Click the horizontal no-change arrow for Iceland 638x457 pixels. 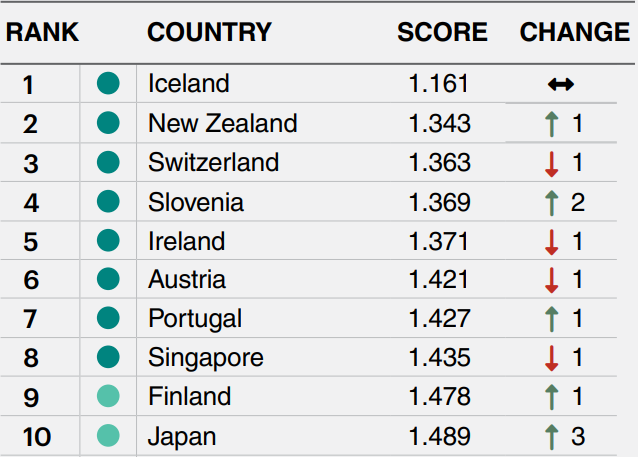click(561, 84)
